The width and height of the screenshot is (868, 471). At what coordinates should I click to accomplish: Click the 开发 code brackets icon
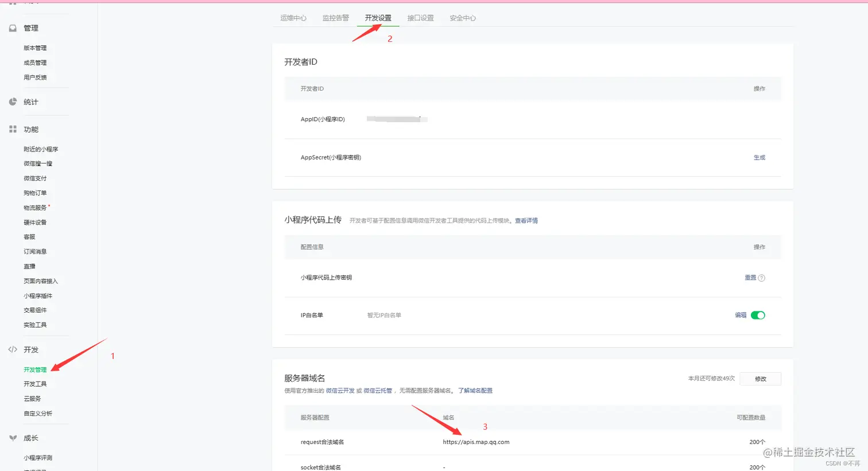(13, 349)
